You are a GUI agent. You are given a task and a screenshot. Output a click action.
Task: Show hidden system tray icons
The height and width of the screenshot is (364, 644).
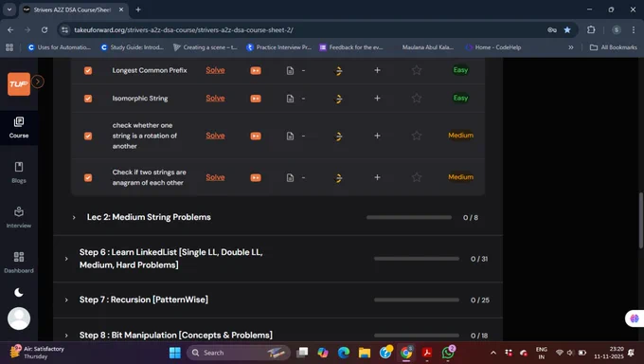pos(493,353)
